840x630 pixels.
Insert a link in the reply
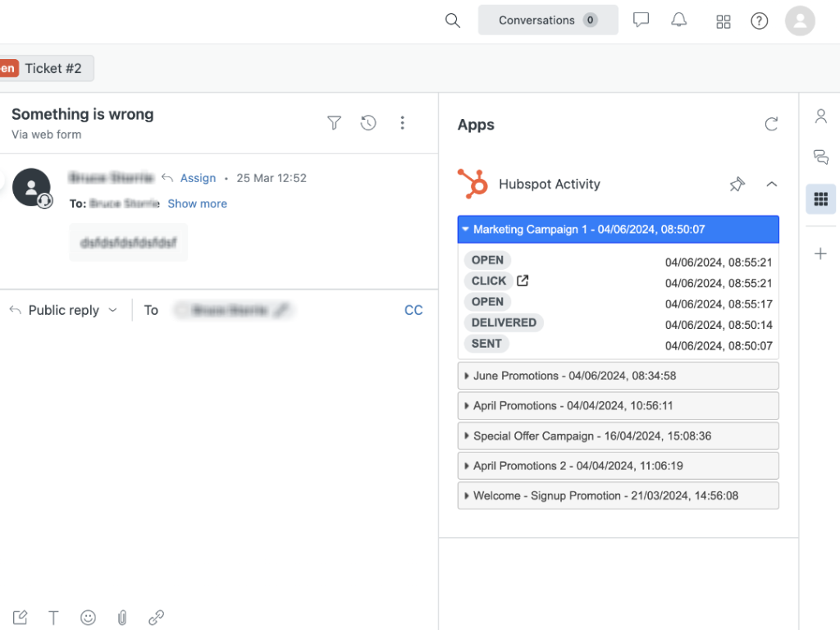tap(156, 617)
